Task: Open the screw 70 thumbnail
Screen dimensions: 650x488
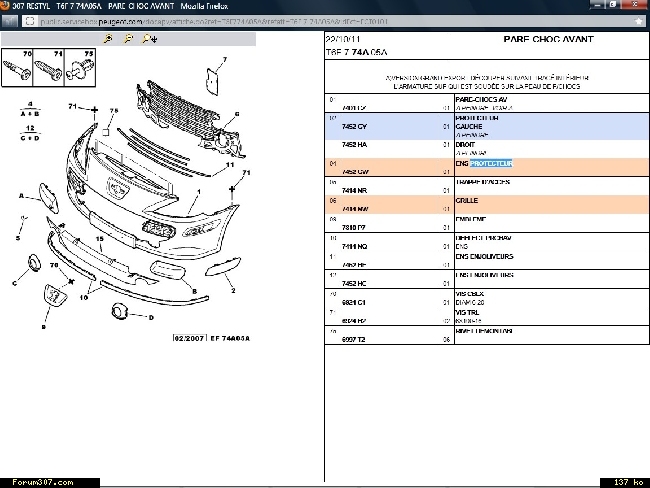Action: click(17, 67)
